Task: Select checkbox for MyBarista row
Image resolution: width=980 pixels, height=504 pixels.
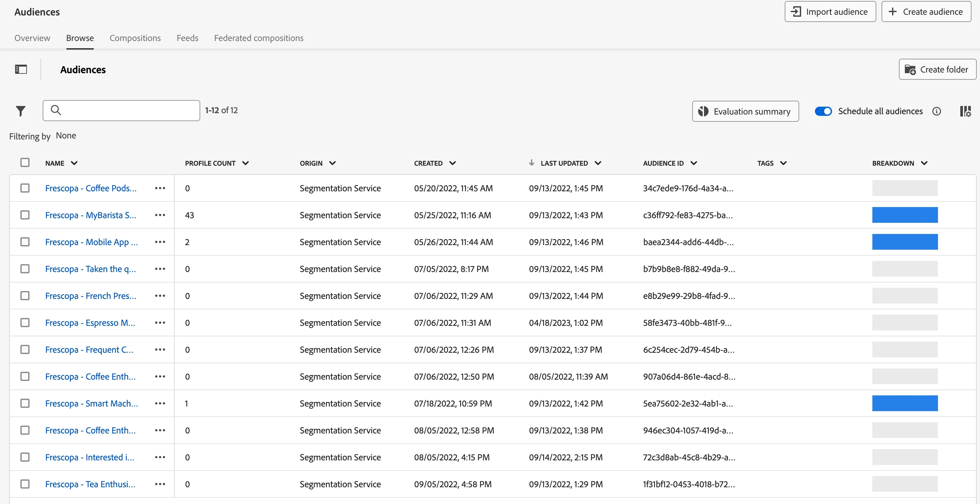Action: [25, 215]
